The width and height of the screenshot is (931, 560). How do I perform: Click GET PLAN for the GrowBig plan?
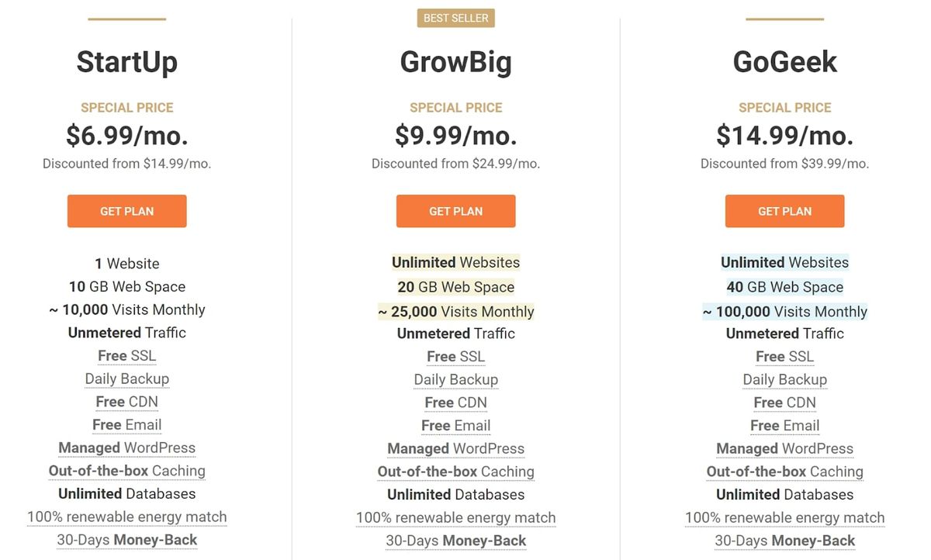(x=455, y=211)
